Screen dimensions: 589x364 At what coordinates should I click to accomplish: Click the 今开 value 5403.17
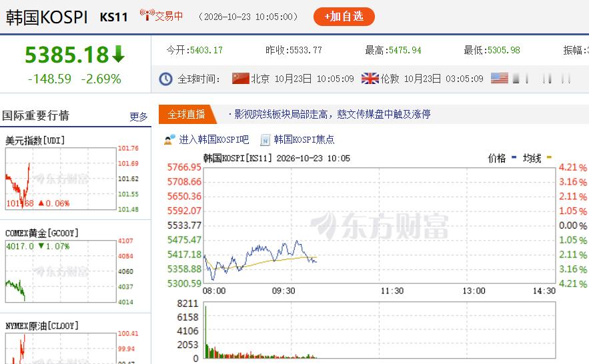pyautogui.click(x=206, y=50)
